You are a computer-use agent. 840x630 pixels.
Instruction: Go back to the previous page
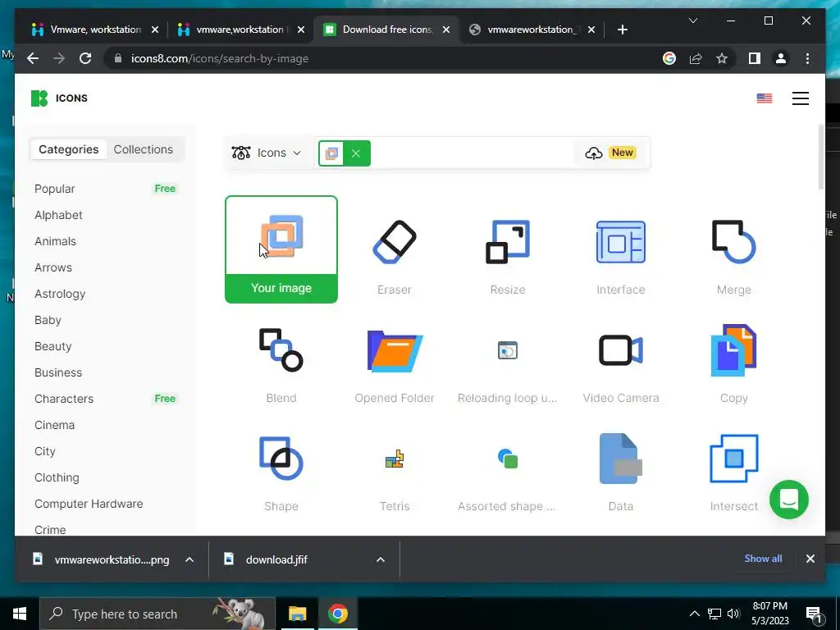pyautogui.click(x=33, y=58)
